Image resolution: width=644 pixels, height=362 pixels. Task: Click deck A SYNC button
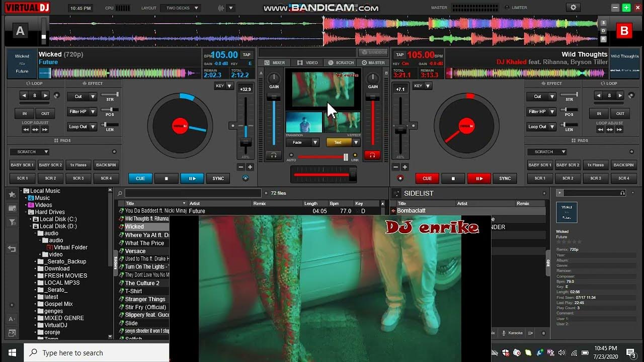pyautogui.click(x=218, y=178)
